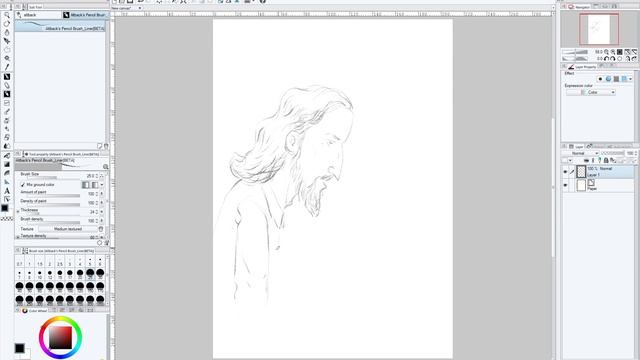Click black main color swatch below wheel
The height and width of the screenshot is (360, 640).
pyautogui.click(x=20, y=348)
